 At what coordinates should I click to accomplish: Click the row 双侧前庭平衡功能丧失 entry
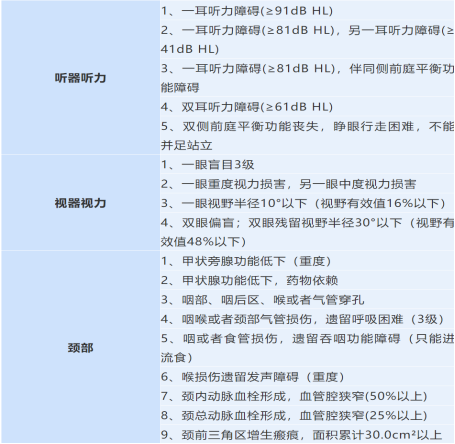coord(307,136)
